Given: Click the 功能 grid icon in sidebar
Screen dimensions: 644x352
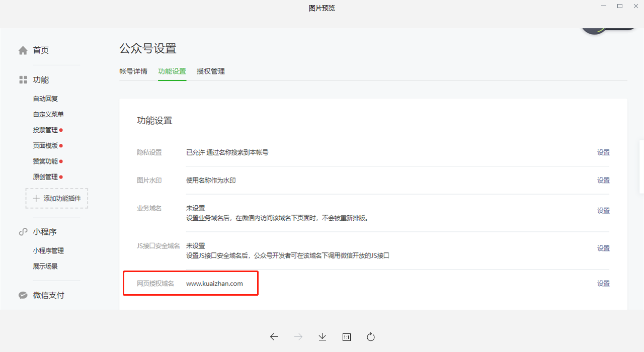Looking at the screenshot, I should point(23,80).
